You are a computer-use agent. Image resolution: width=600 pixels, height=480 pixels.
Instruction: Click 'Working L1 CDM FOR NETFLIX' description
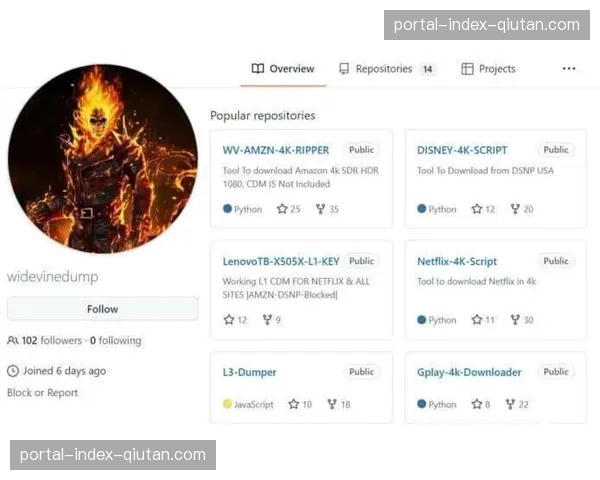tap(296, 288)
